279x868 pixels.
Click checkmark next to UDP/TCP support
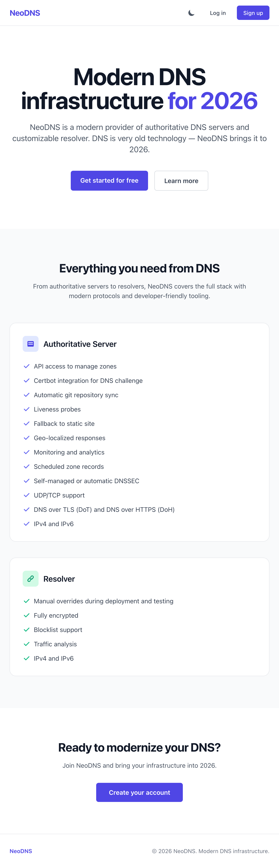[x=27, y=495]
